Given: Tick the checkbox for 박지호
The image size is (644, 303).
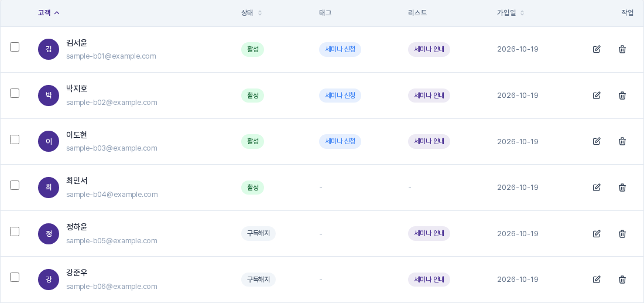Looking at the screenshot, I should point(15,93).
